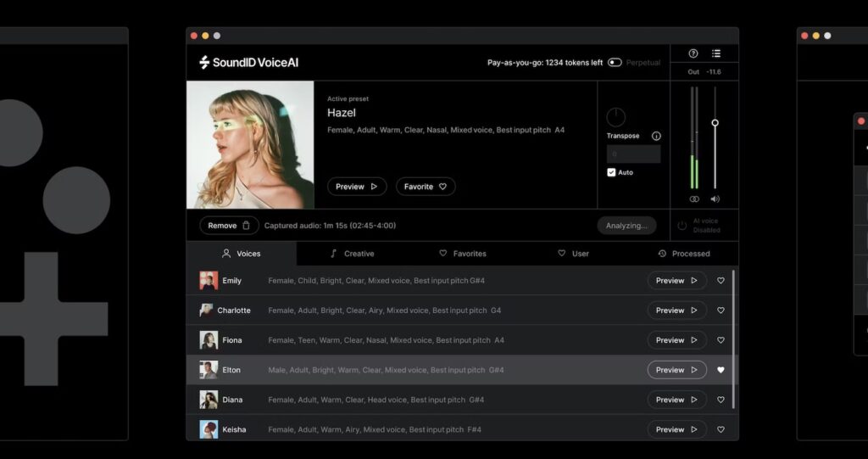Click the Transpose info icon

pyautogui.click(x=656, y=136)
